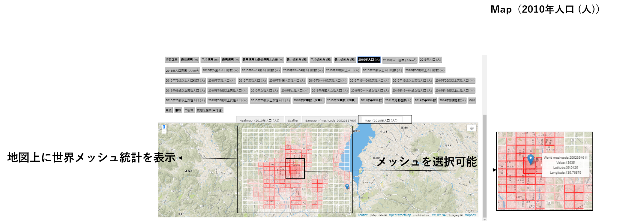644x221 pixels.
Task: Click the blue location marker on map
Action: coord(347,186)
